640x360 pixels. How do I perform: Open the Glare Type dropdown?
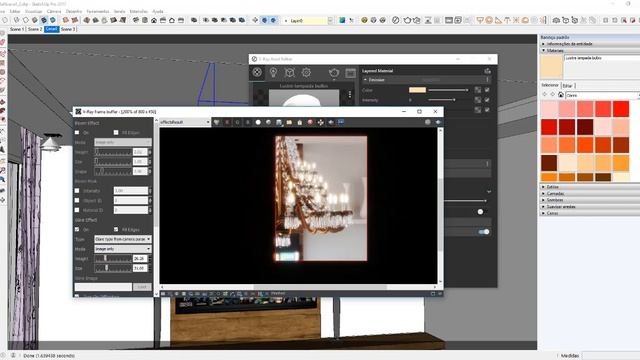123,239
